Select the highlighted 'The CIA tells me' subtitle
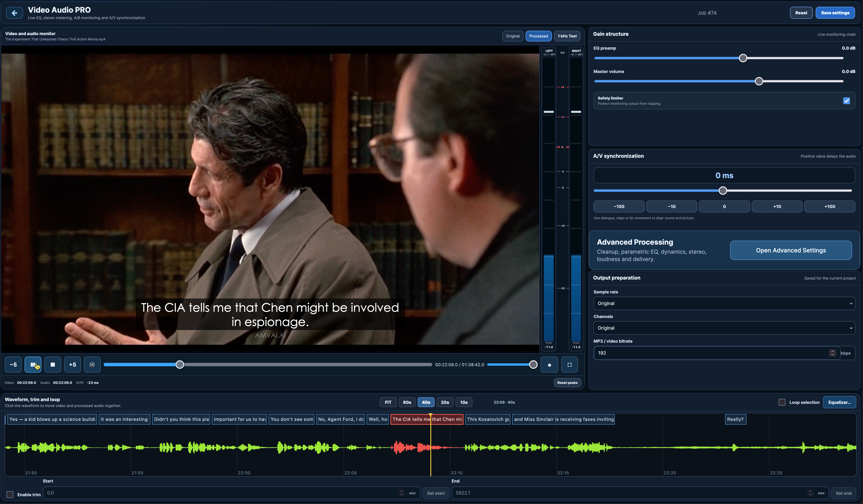 427,419
